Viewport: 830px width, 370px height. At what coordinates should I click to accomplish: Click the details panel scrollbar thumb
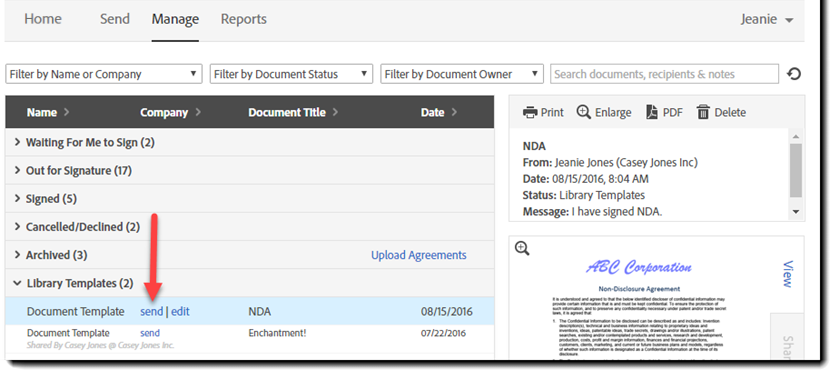796,169
